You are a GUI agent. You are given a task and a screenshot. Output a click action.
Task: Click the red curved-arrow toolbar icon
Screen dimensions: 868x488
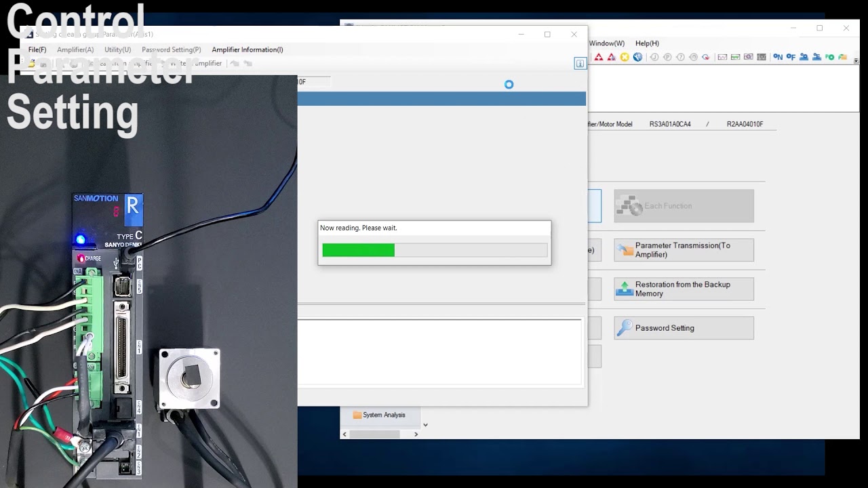[706, 57]
